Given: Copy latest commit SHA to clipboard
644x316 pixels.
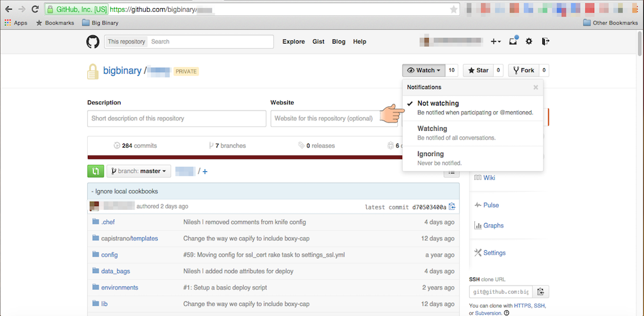Looking at the screenshot, I should click(x=452, y=207).
